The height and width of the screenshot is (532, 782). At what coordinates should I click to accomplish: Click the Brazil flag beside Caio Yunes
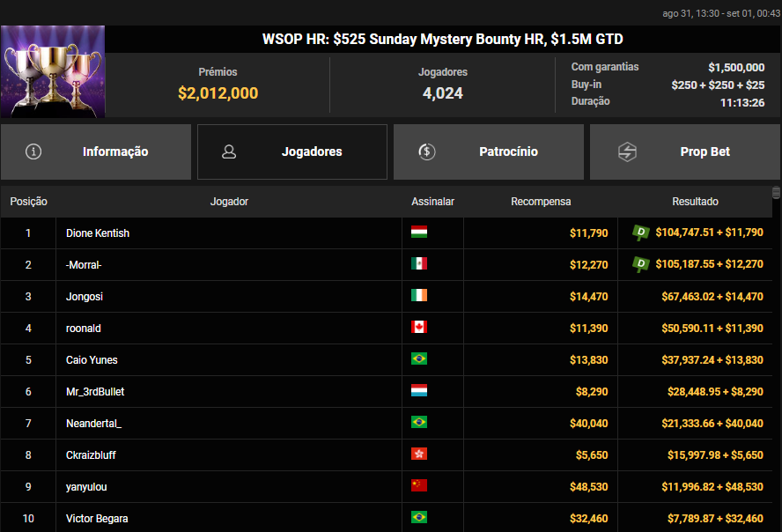(419, 359)
